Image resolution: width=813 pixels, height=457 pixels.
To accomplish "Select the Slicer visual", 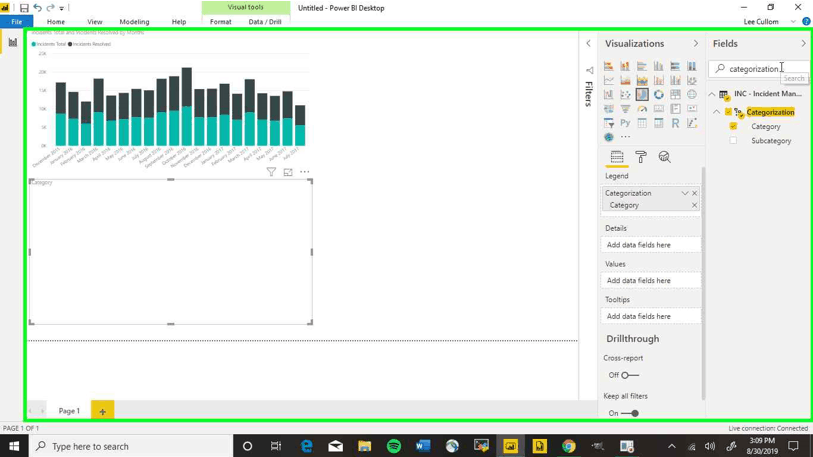I will coord(609,123).
